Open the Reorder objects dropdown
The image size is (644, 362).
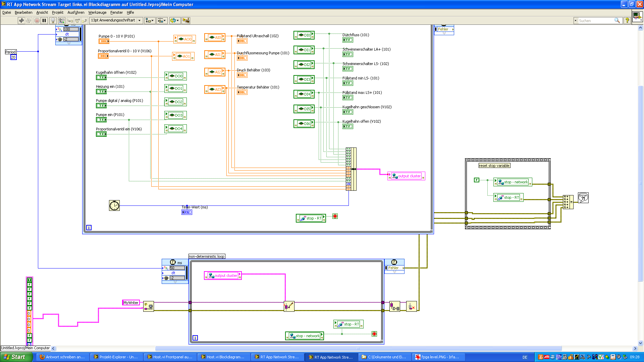174,20
